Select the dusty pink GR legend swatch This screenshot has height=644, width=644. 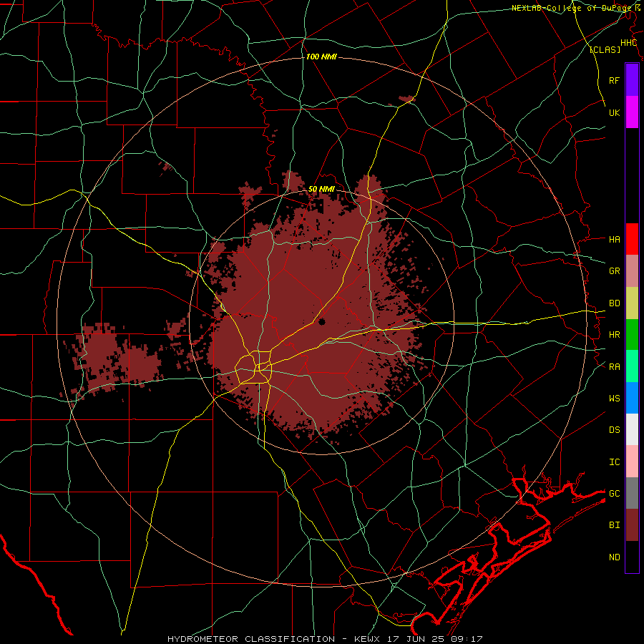point(632,271)
